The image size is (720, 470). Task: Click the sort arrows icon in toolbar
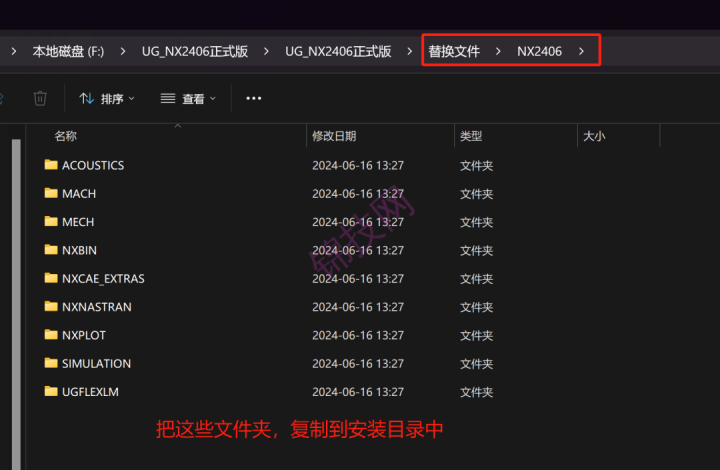(x=86, y=98)
